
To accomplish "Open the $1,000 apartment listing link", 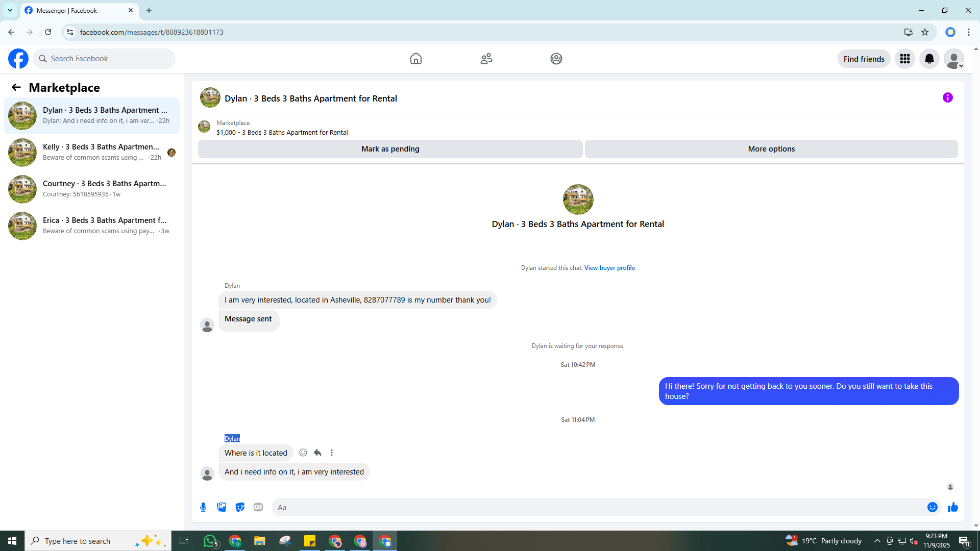I will click(x=282, y=132).
